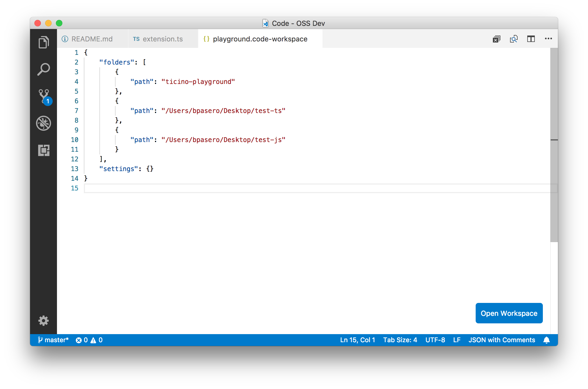Open the Explorer sidebar icon

(44, 42)
